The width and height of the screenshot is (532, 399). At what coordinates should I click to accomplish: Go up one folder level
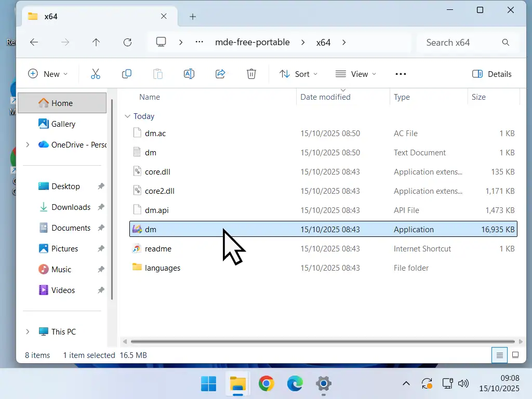pyautogui.click(x=96, y=43)
